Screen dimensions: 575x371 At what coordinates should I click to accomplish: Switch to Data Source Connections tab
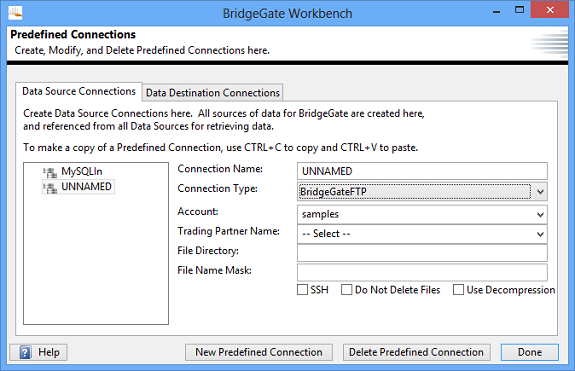point(79,91)
